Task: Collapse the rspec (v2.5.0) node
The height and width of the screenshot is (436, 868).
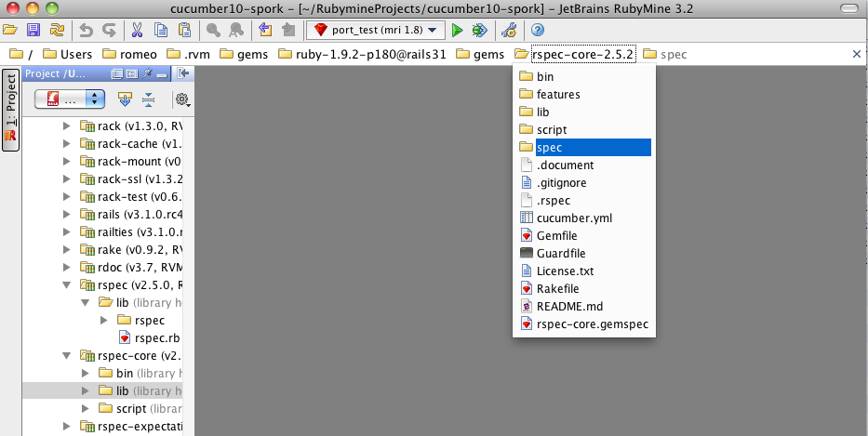Action: click(66, 285)
